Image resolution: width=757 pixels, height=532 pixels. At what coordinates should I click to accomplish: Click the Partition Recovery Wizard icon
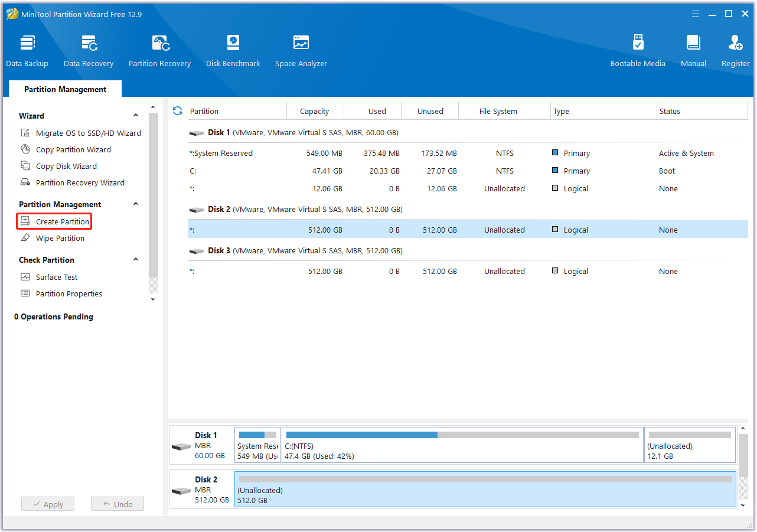click(x=25, y=182)
